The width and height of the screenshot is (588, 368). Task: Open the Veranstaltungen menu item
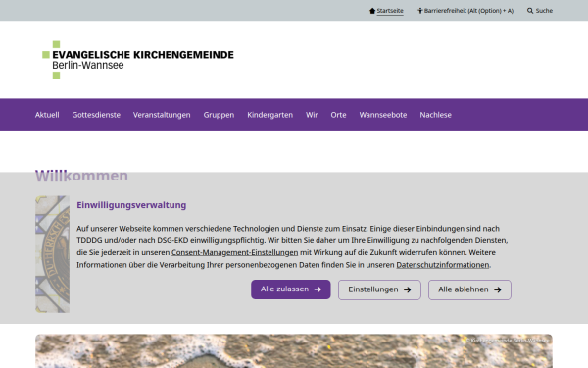tap(162, 115)
